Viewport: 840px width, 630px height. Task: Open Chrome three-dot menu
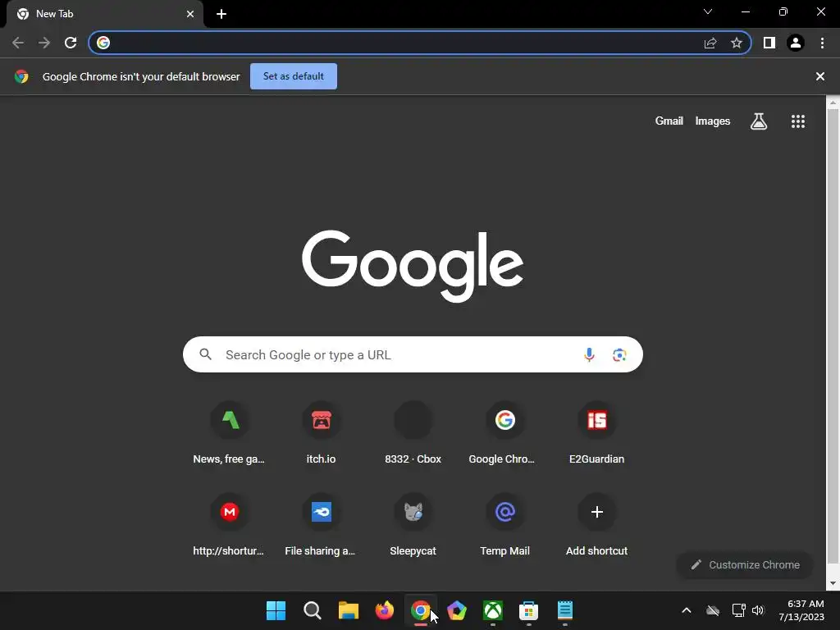(x=822, y=43)
